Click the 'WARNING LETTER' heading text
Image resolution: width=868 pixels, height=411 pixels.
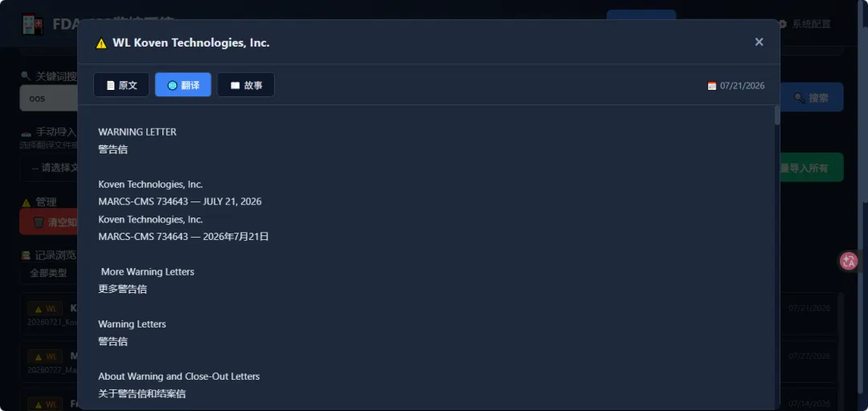[x=137, y=132]
